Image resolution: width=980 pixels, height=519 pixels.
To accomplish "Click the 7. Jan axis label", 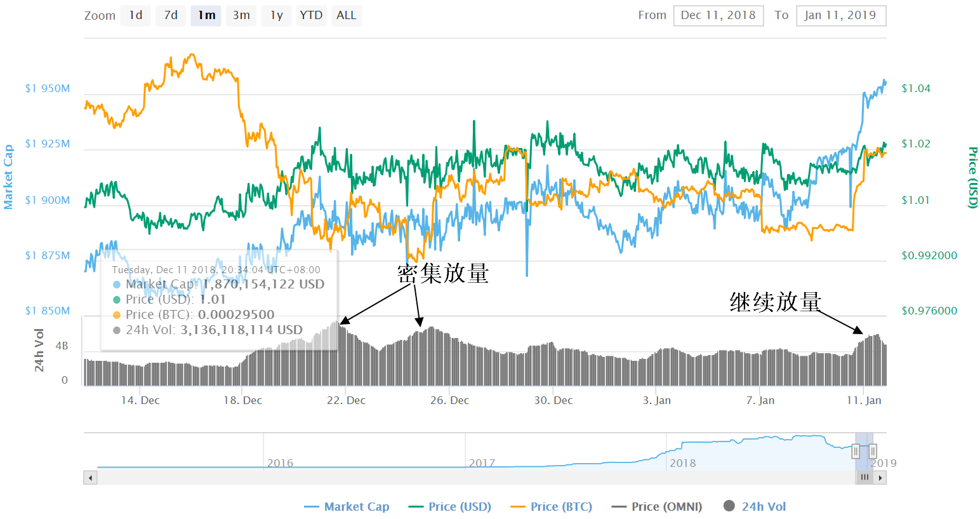I will [x=760, y=400].
